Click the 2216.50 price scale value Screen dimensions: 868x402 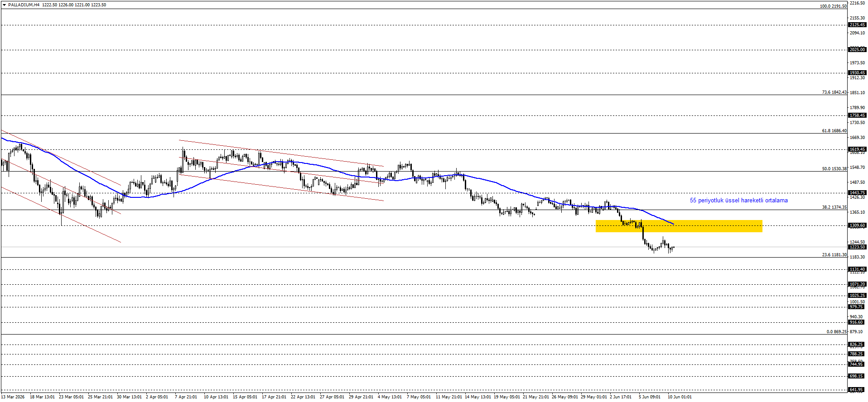(858, 3)
